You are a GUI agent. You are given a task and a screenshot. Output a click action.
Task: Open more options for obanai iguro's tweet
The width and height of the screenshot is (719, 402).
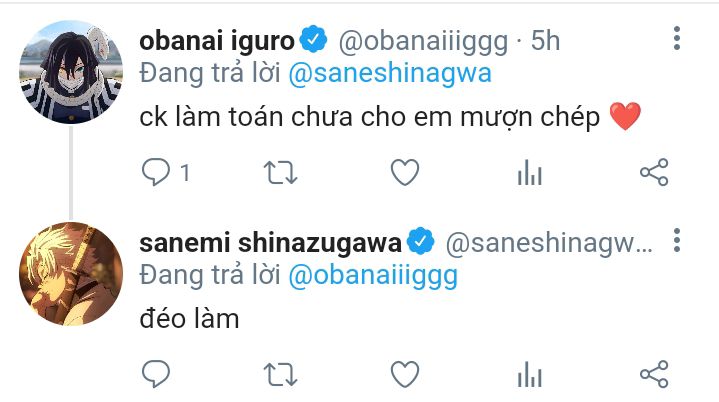click(677, 39)
